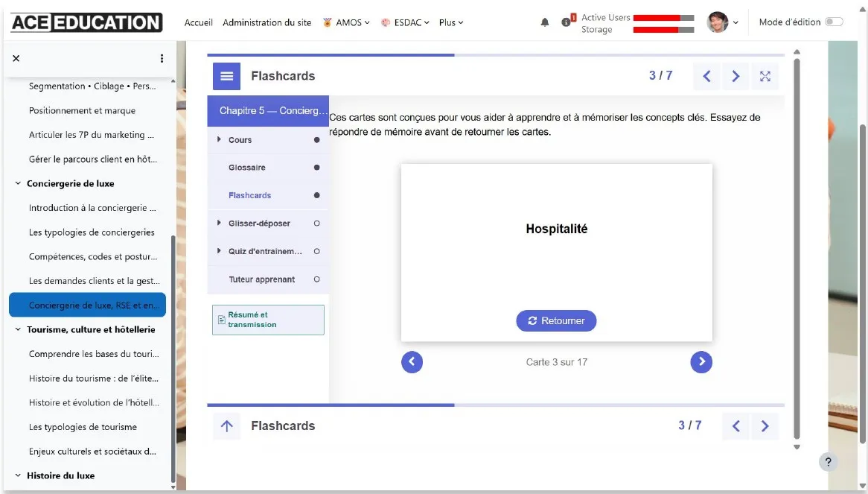Image resolution: width=868 pixels, height=494 pixels.
Task: Go to next page in bottom Flashcards bar
Action: [765, 426]
